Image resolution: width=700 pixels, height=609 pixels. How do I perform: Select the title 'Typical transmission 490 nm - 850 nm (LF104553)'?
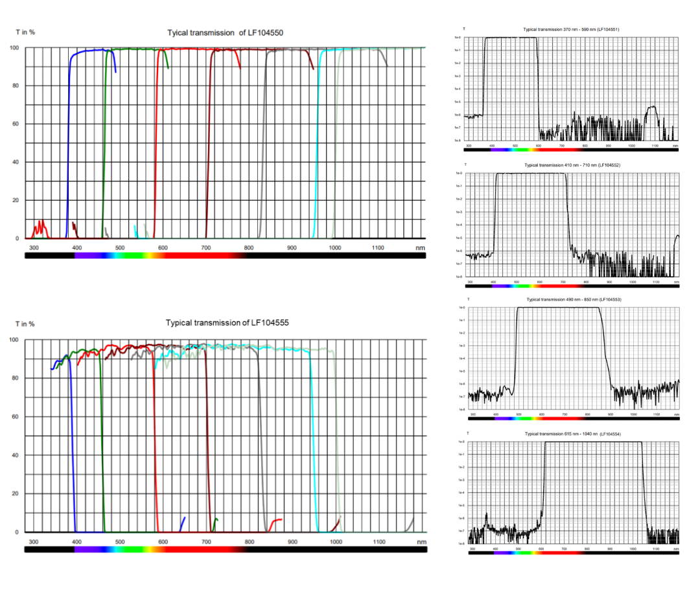click(x=574, y=299)
